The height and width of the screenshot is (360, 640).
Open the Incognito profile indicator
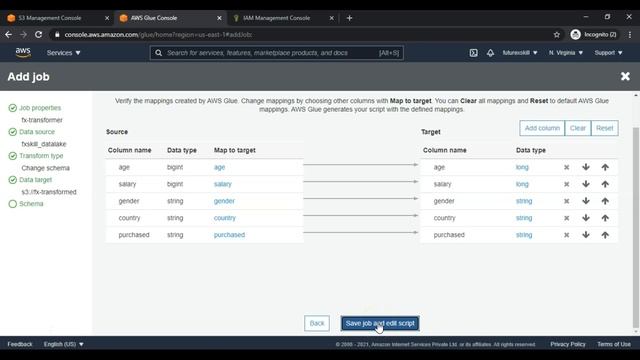(593, 35)
